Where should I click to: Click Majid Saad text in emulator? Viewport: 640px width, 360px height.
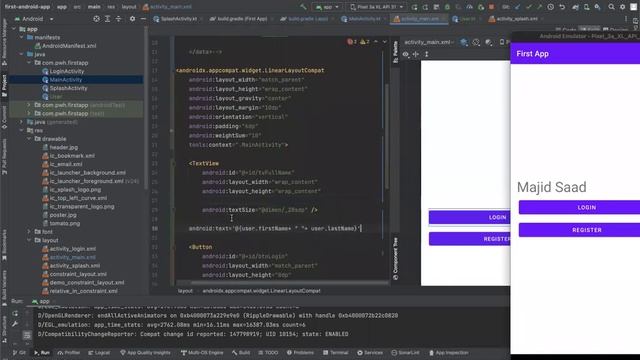(x=551, y=187)
